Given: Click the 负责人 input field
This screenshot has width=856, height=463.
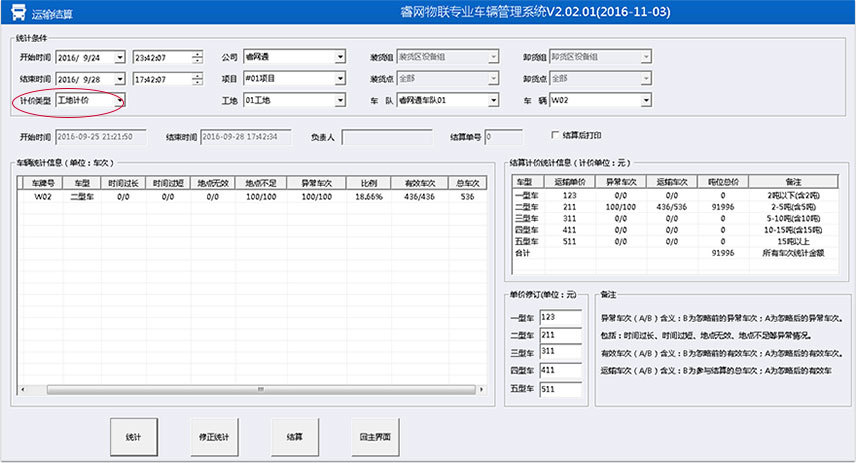Looking at the screenshot, I should [x=387, y=137].
